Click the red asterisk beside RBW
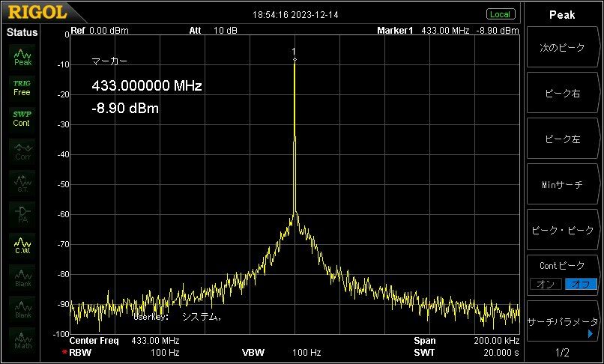 tap(64, 353)
